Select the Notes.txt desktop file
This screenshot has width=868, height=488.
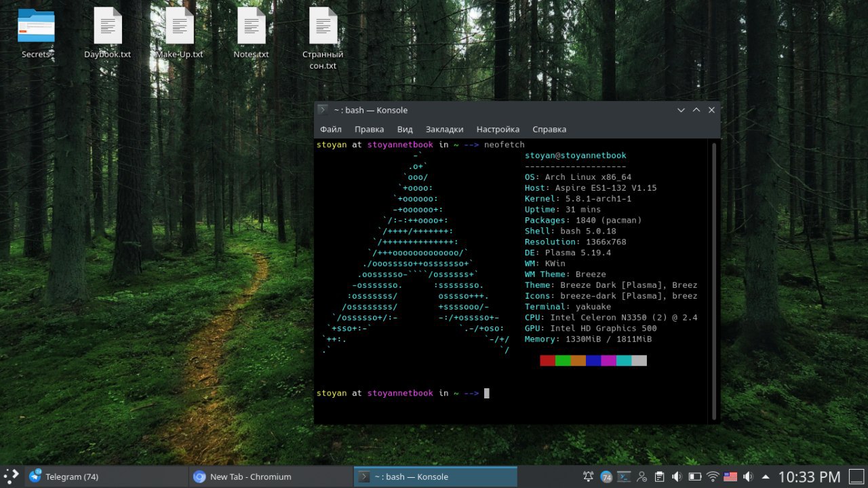252,33
